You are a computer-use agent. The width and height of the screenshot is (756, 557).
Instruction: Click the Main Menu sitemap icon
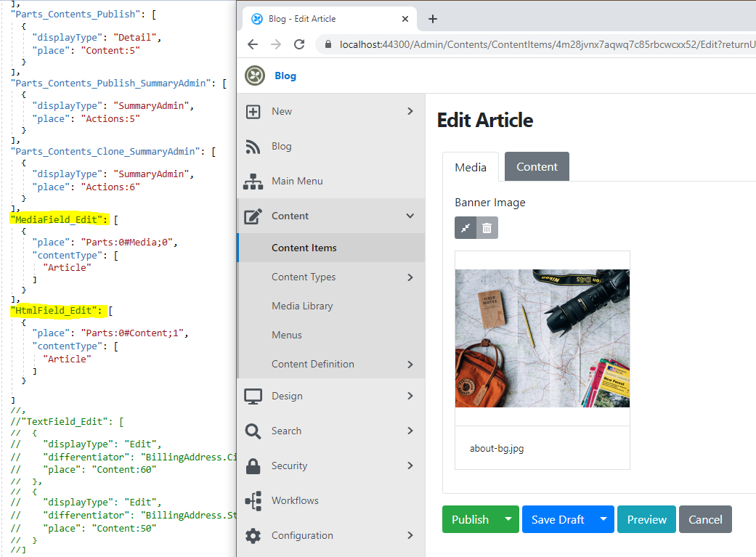253,182
